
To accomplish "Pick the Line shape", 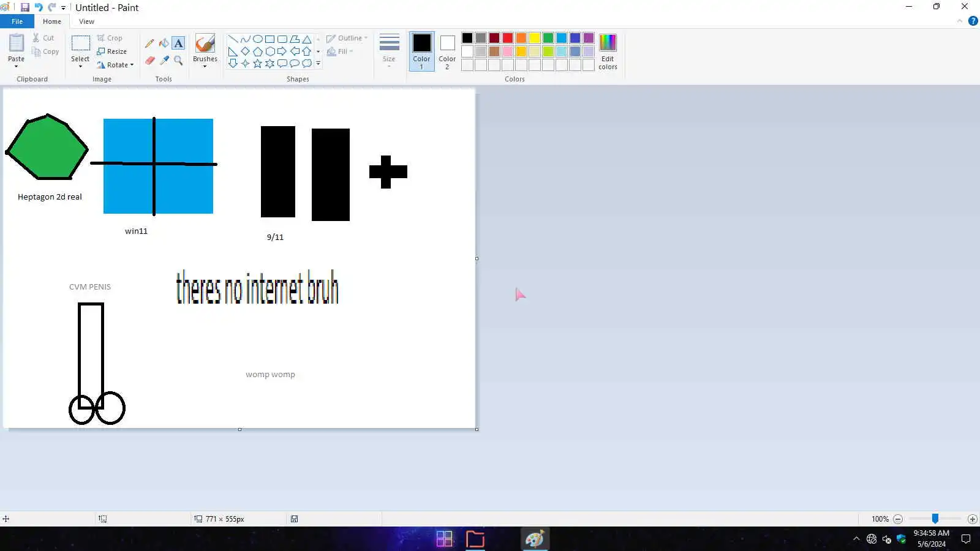I will coord(233,39).
